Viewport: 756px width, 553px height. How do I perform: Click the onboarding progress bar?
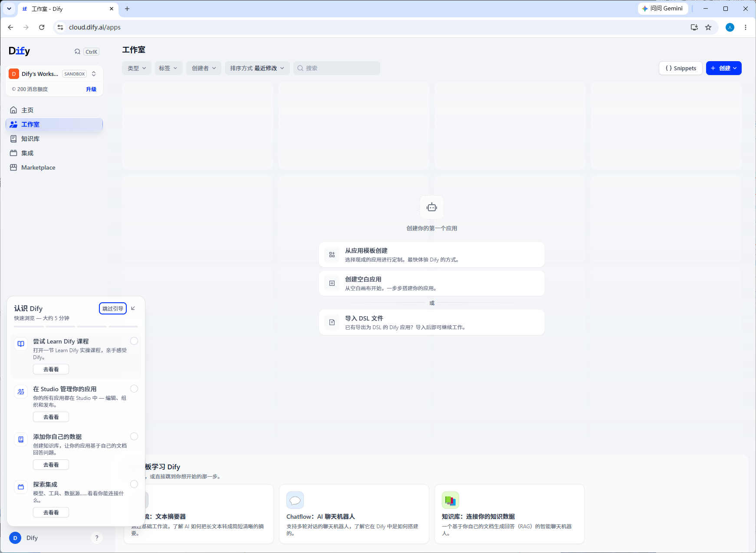pyautogui.click(x=76, y=326)
